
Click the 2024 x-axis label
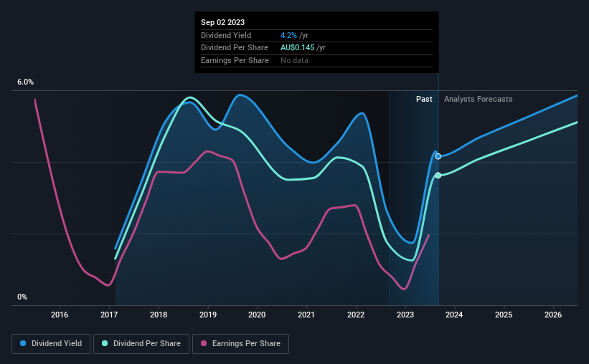click(454, 315)
